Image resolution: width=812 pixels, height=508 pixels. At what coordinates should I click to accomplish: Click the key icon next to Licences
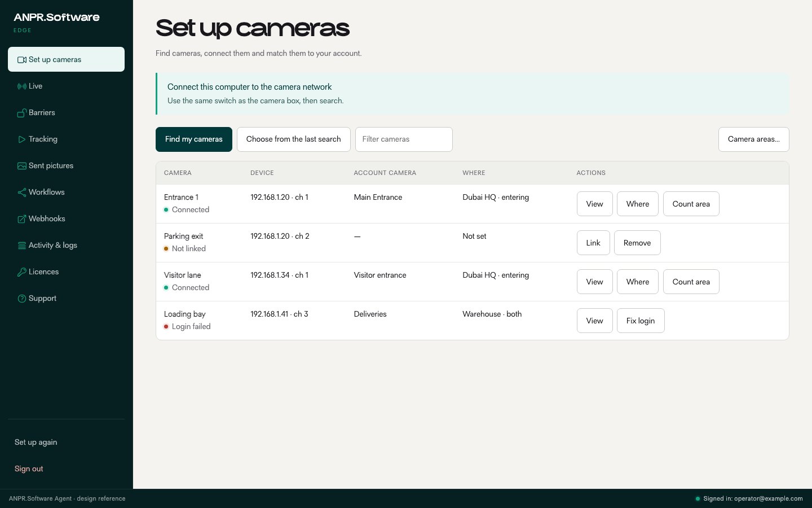click(22, 272)
